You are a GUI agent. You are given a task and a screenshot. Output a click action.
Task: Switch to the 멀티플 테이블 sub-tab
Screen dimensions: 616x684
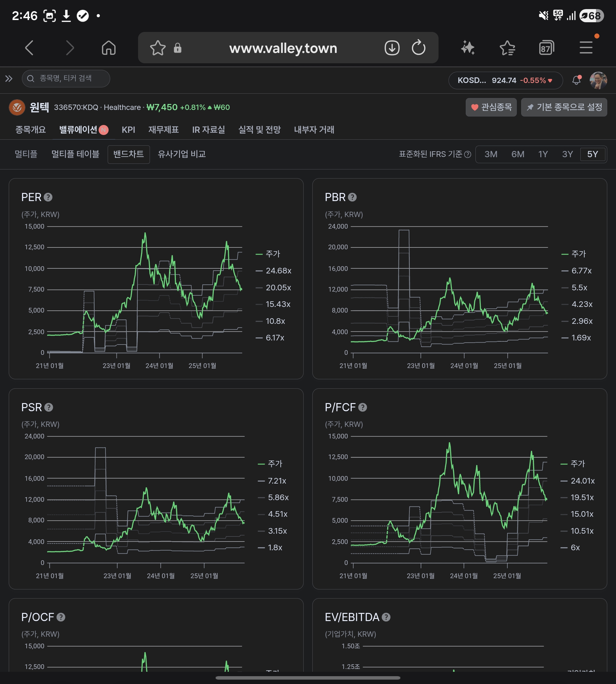[x=75, y=154]
